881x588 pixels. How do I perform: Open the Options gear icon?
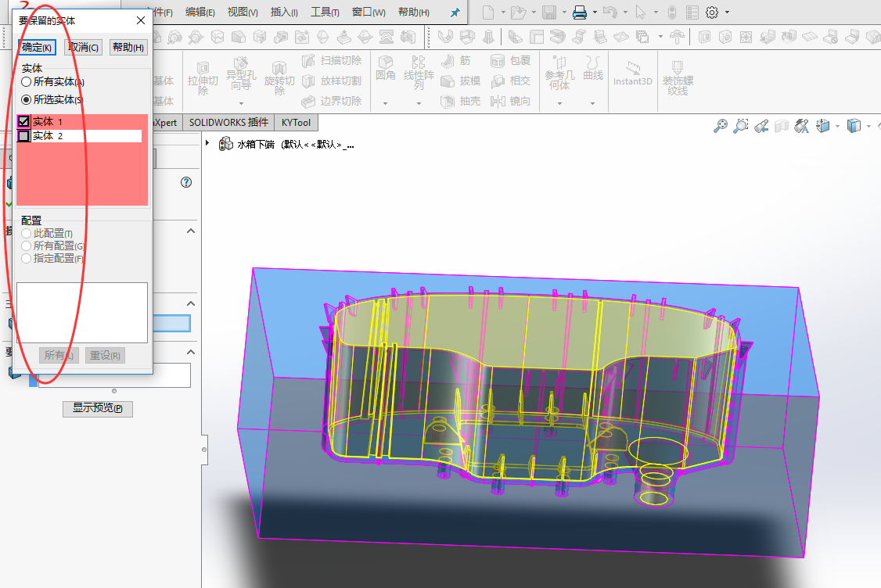(712, 12)
